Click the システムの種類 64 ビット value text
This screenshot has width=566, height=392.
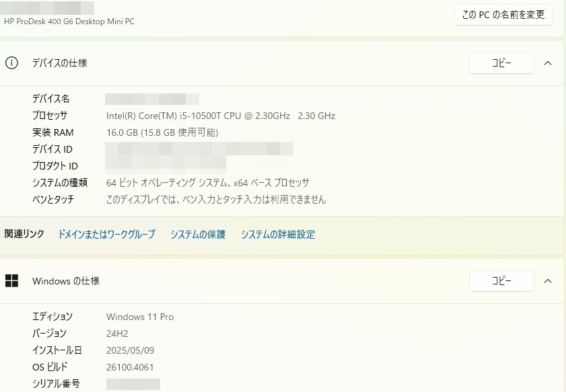click(x=207, y=183)
